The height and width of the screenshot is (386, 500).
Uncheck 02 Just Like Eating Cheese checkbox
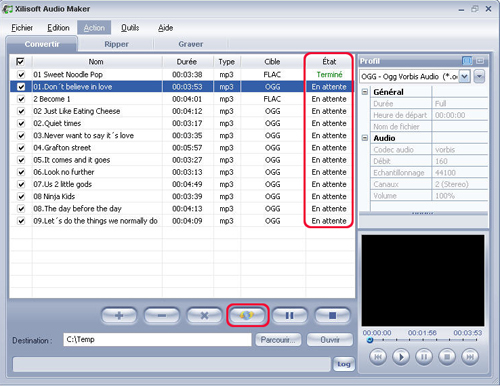pos(21,111)
